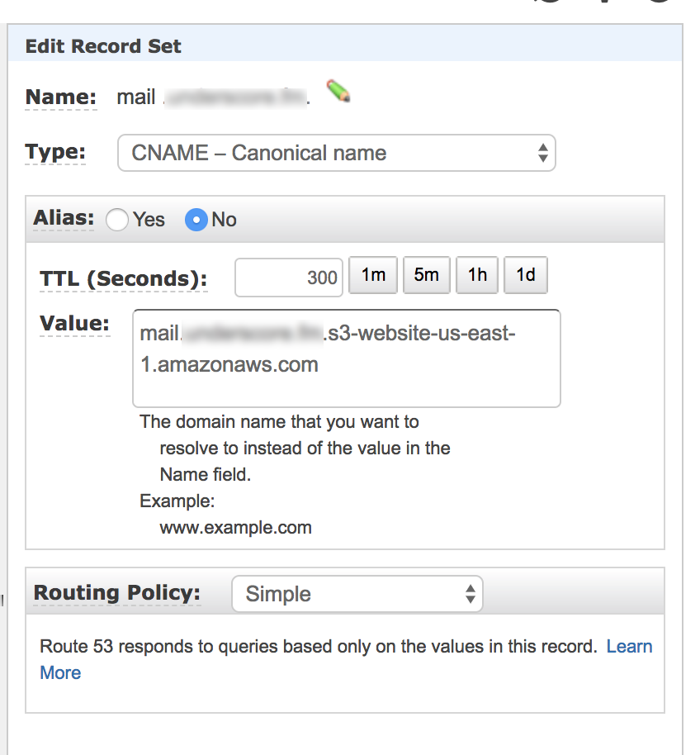Click the www.example.com example text
Image resolution: width=700 pixels, height=755 pixels.
[x=236, y=528]
